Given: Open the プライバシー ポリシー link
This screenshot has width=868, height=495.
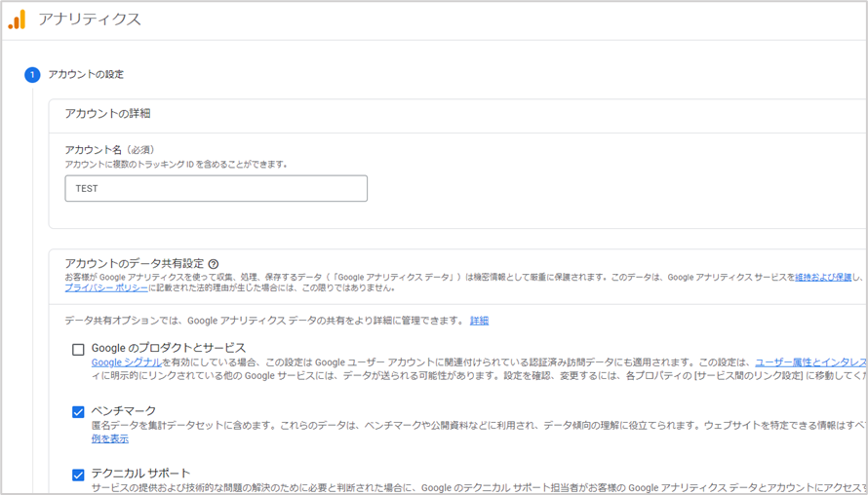Looking at the screenshot, I should [x=106, y=288].
